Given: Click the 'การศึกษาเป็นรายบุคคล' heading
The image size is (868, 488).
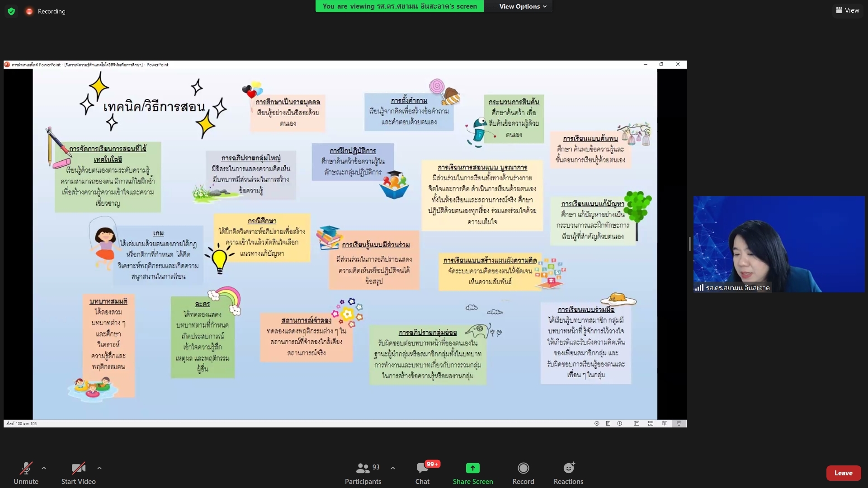Looking at the screenshot, I should [288, 102].
